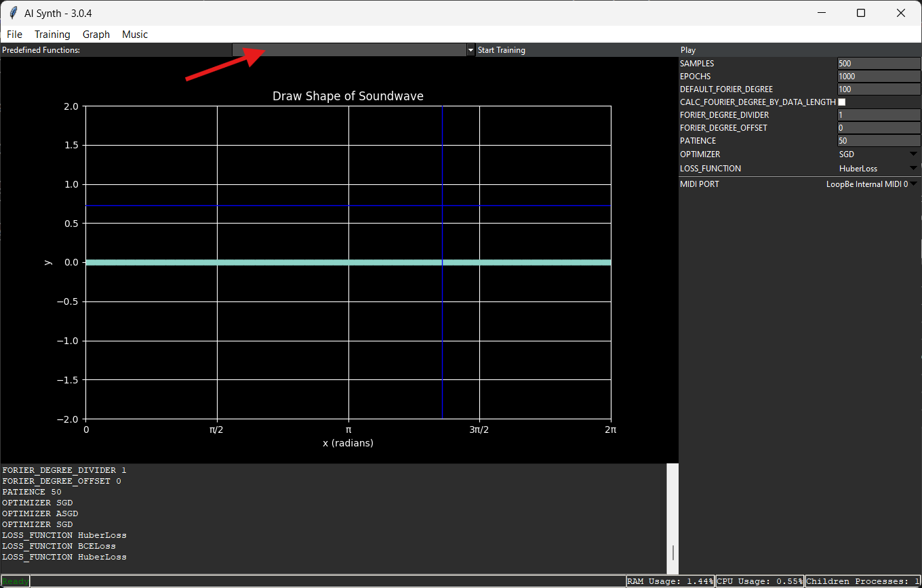Click the 'FORIER_DEGREE_DIVIDER 1' log line
Viewport: 922px width, 588px height.
pos(64,470)
